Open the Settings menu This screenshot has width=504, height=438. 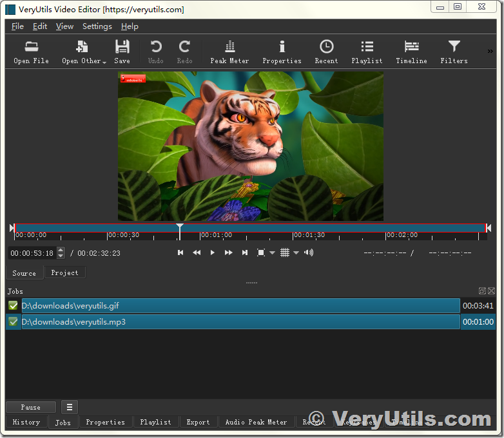pyautogui.click(x=97, y=26)
